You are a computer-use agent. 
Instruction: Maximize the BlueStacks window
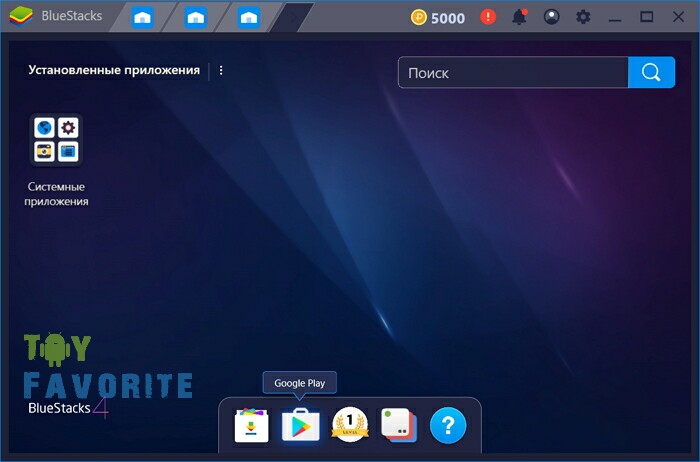[x=646, y=17]
